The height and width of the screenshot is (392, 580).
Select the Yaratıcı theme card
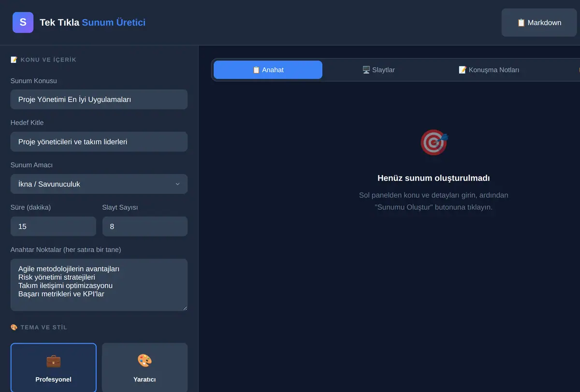pyautogui.click(x=145, y=367)
